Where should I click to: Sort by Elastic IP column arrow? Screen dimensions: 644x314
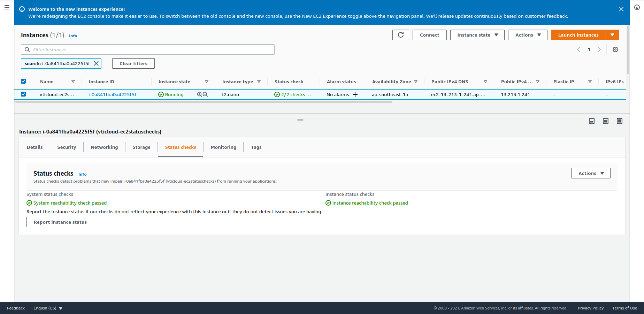pos(590,82)
